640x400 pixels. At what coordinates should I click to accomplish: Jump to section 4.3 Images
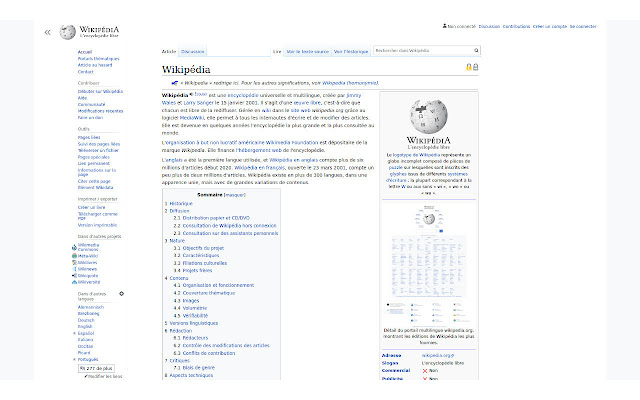(x=191, y=300)
